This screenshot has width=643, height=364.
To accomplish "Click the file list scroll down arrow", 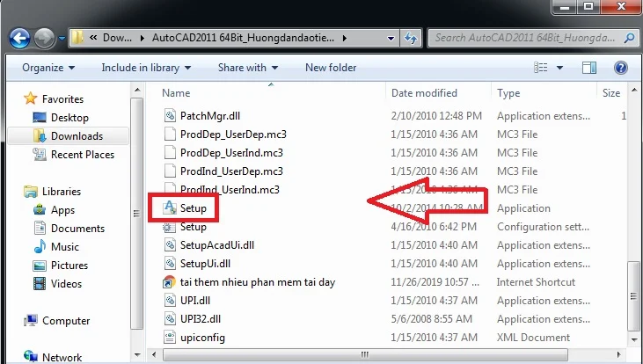I will pos(634,339).
